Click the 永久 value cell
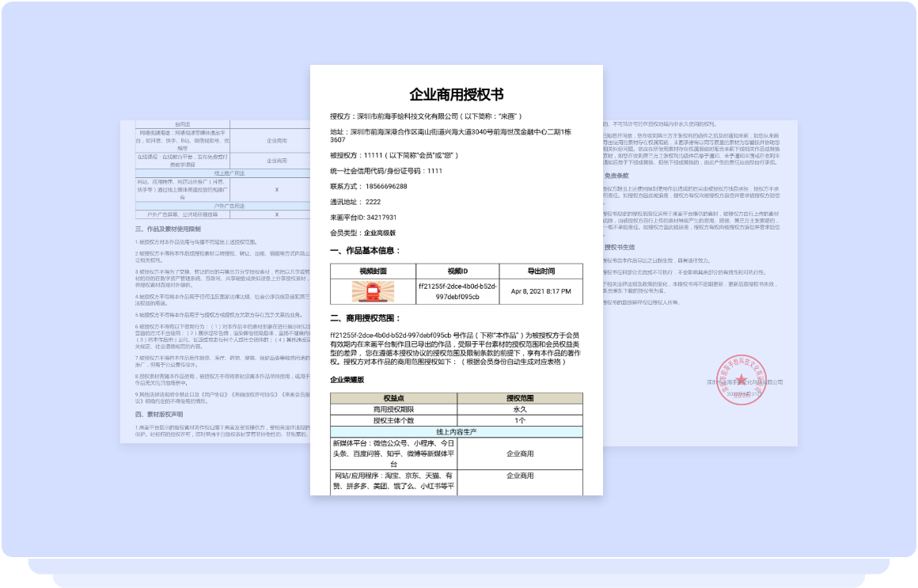Screen dimensions: 918x588 [x=520, y=409]
